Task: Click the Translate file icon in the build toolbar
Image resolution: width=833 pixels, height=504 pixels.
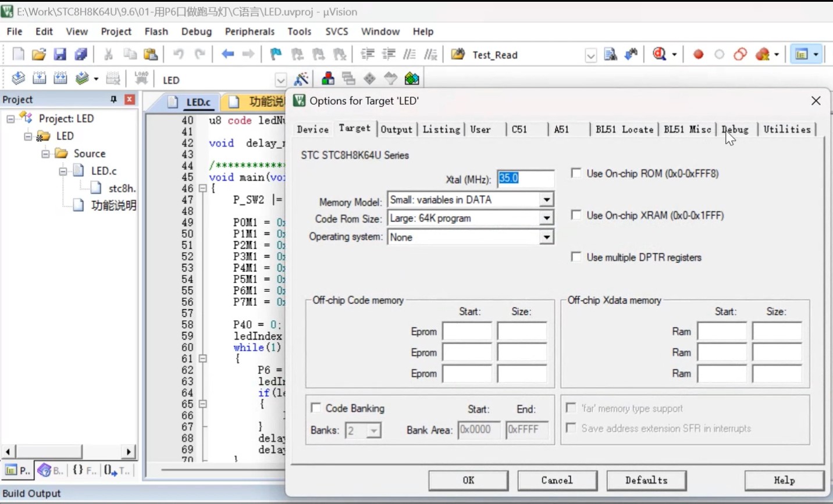Action: click(x=18, y=78)
